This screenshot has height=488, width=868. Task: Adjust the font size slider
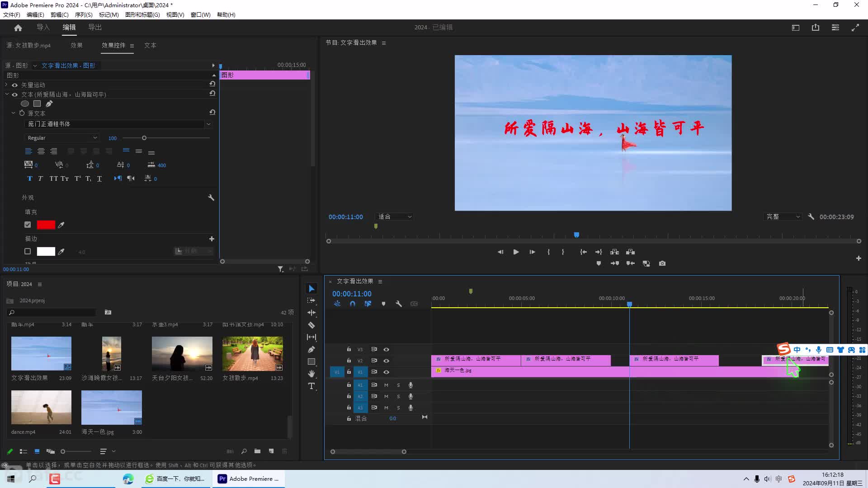tap(144, 138)
